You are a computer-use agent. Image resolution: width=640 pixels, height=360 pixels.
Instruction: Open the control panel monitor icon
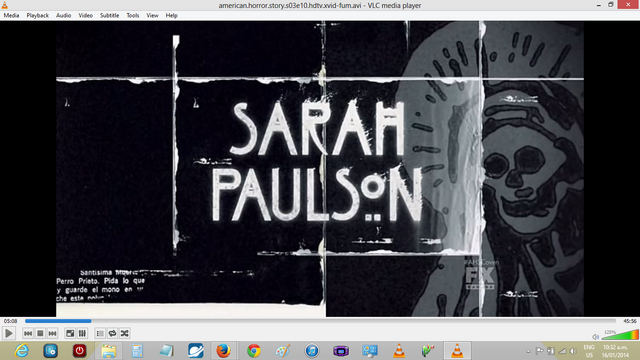(370, 351)
